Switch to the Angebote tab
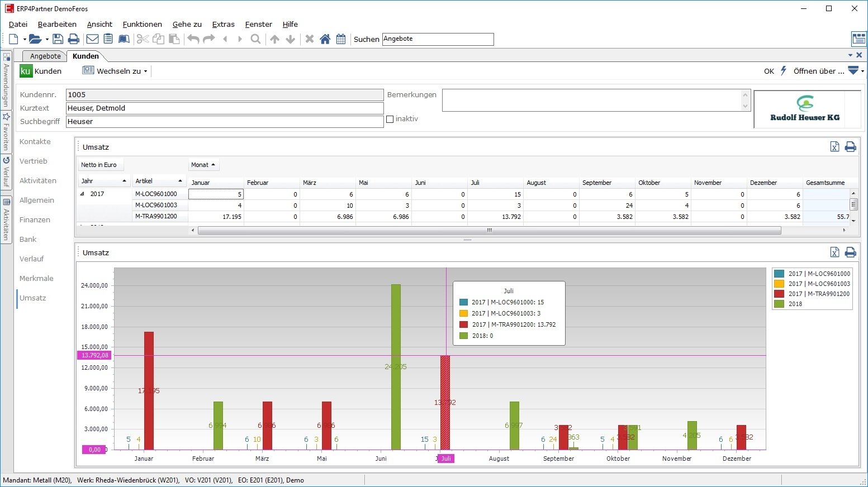The height and width of the screenshot is (487, 868). point(45,56)
